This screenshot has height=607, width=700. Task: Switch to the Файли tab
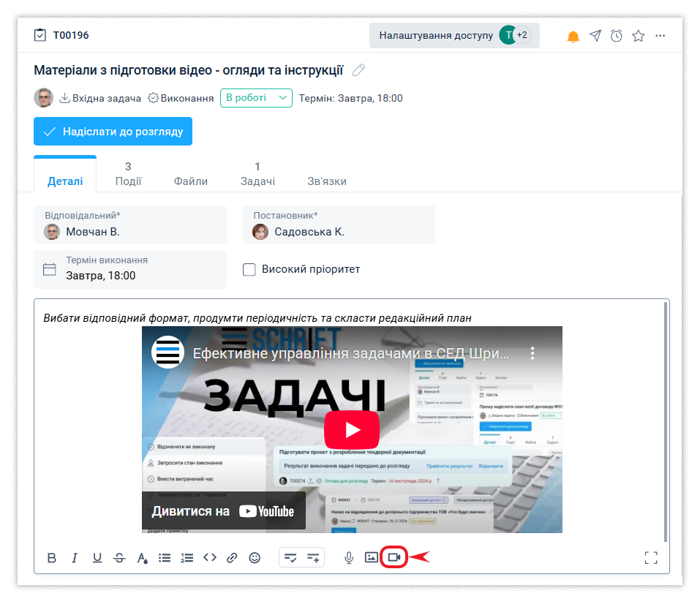click(x=190, y=181)
